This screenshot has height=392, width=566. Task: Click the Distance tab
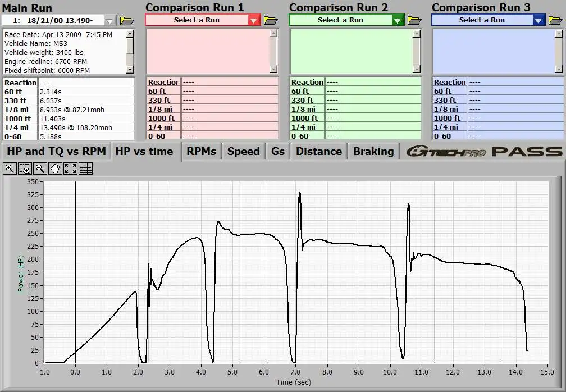[x=318, y=152]
